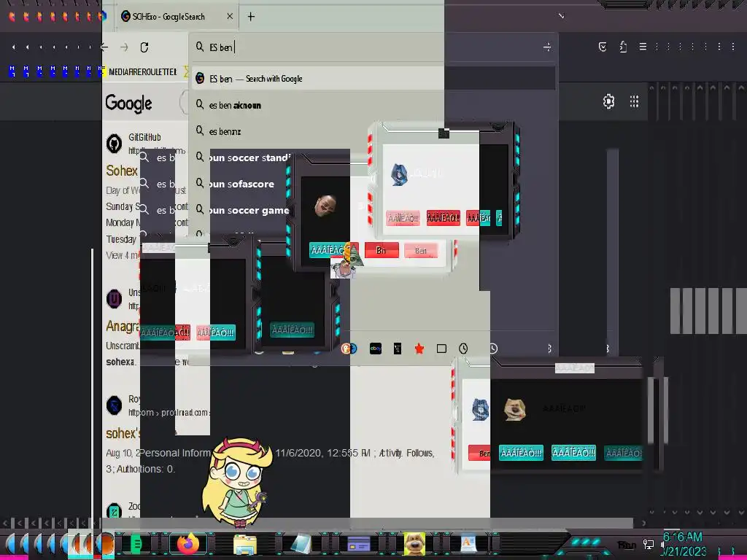The width and height of the screenshot is (747, 560).
Task: Expand the list all tabs chevron
Action: pyautogui.click(x=562, y=16)
